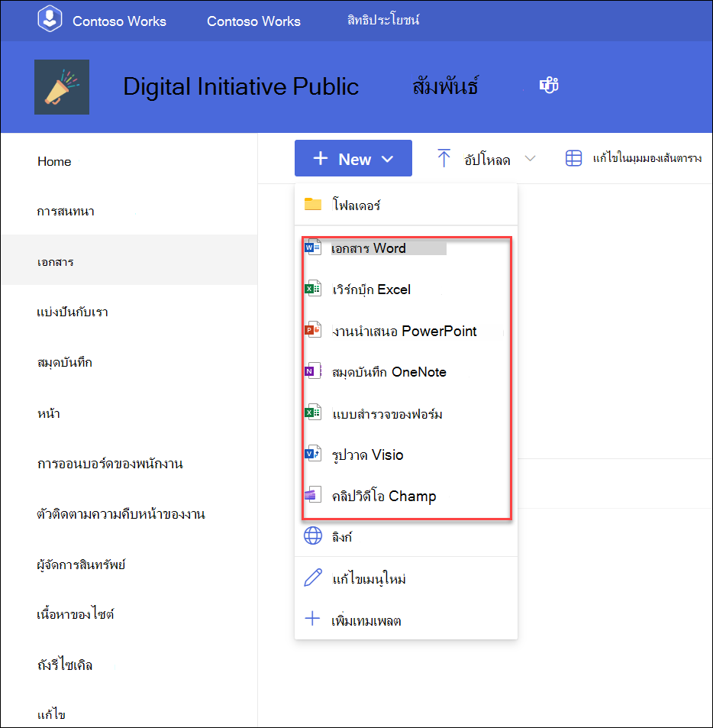The image size is (713, 728).
Task: Click first Contoso Works text in top bar
Action: point(119,21)
